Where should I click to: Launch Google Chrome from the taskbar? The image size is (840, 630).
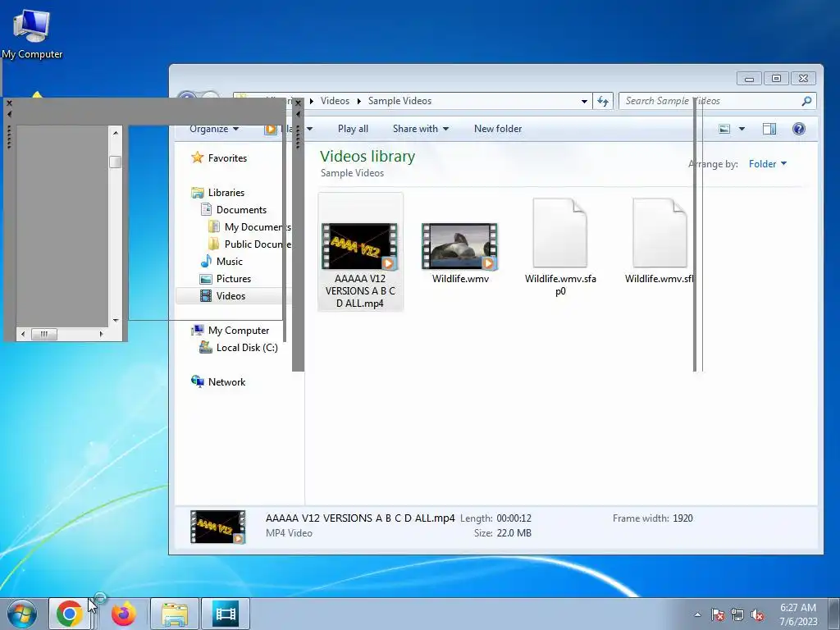pyautogui.click(x=70, y=614)
